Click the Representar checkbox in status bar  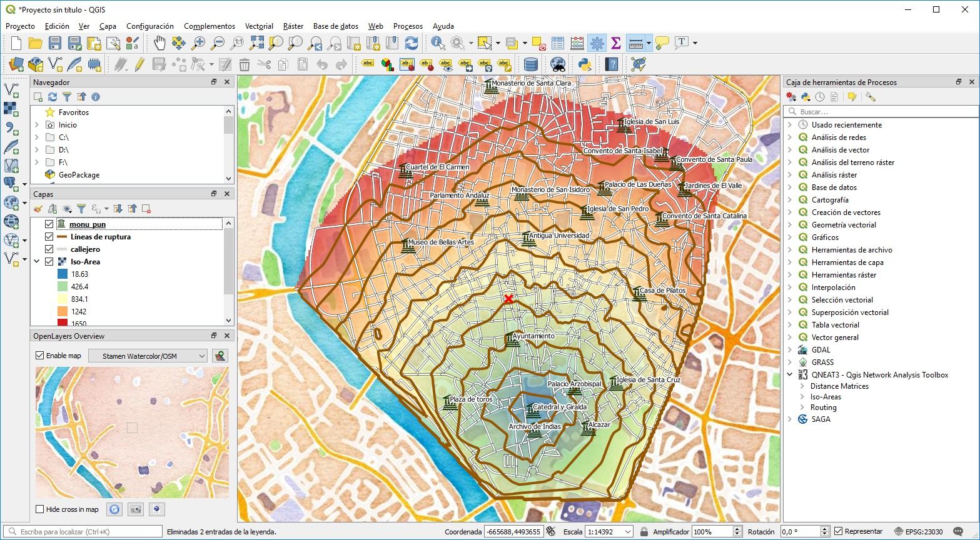pyautogui.click(x=838, y=531)
